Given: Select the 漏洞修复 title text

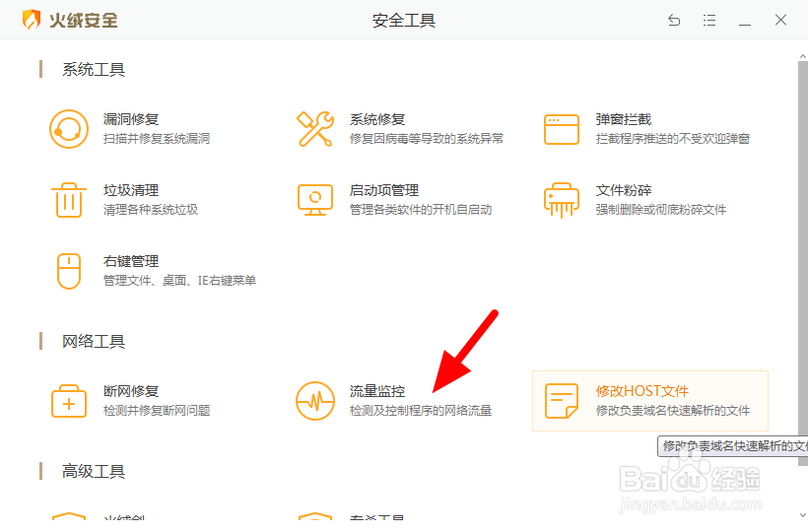Looking at the screenshot, I should tap(131, 119).
